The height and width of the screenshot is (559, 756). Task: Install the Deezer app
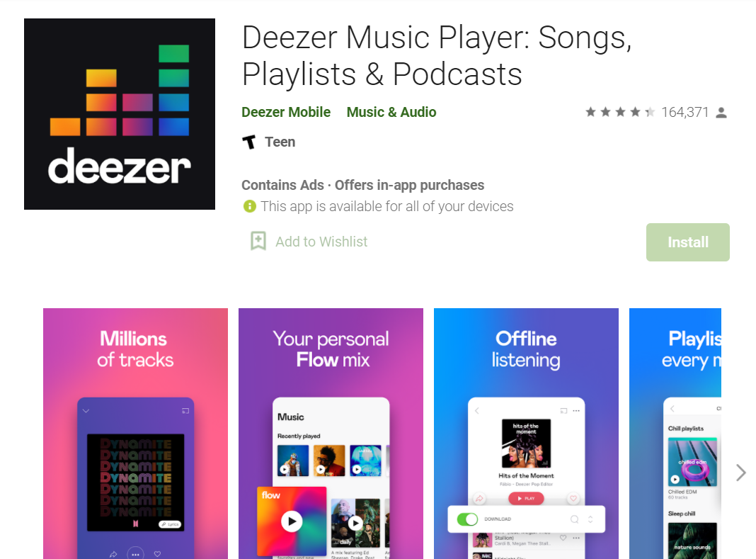pyautogui.click(x=687, y=242)
